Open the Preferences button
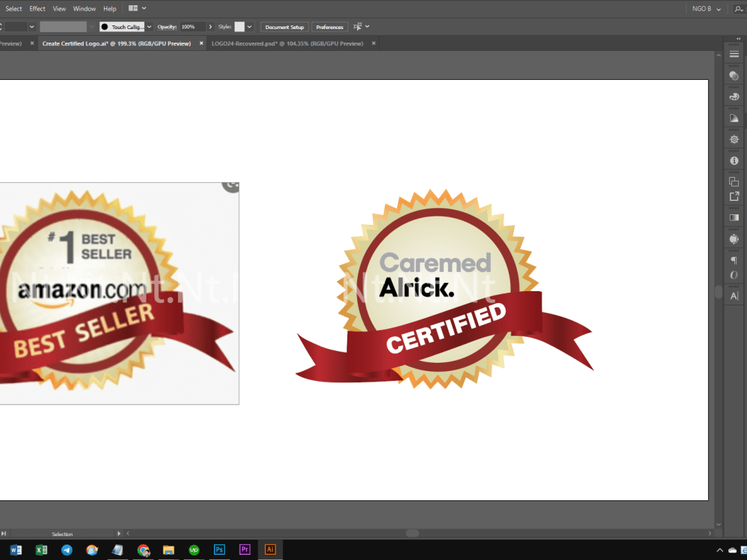 click(x=329, y=27)
